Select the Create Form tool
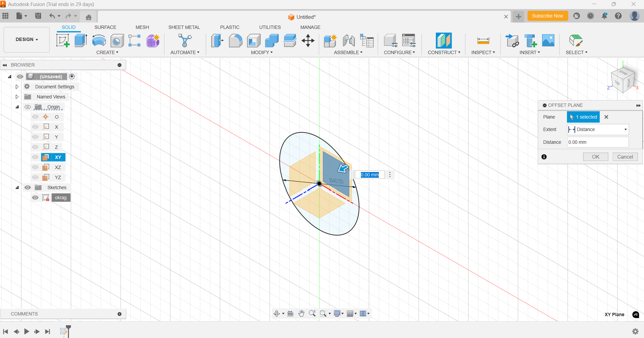644x338 pixels. click(153, 41)
